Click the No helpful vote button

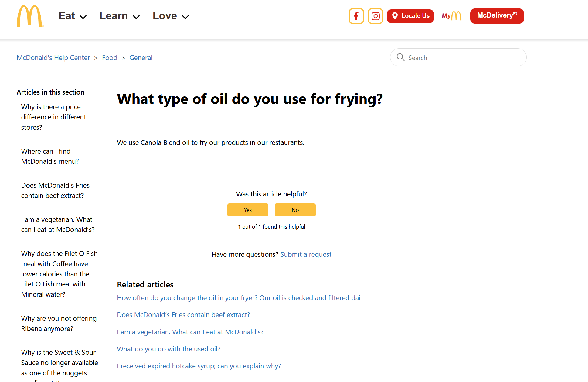tap(295, 210)
